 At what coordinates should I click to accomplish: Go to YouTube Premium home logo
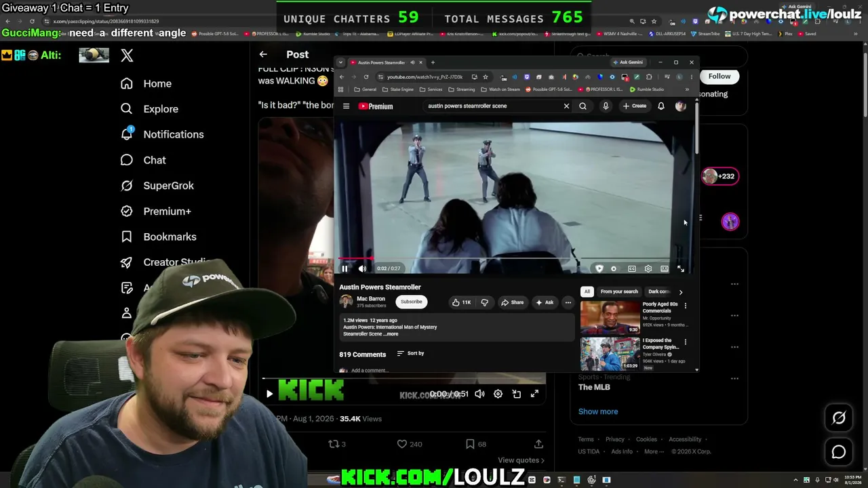[376, 106]
